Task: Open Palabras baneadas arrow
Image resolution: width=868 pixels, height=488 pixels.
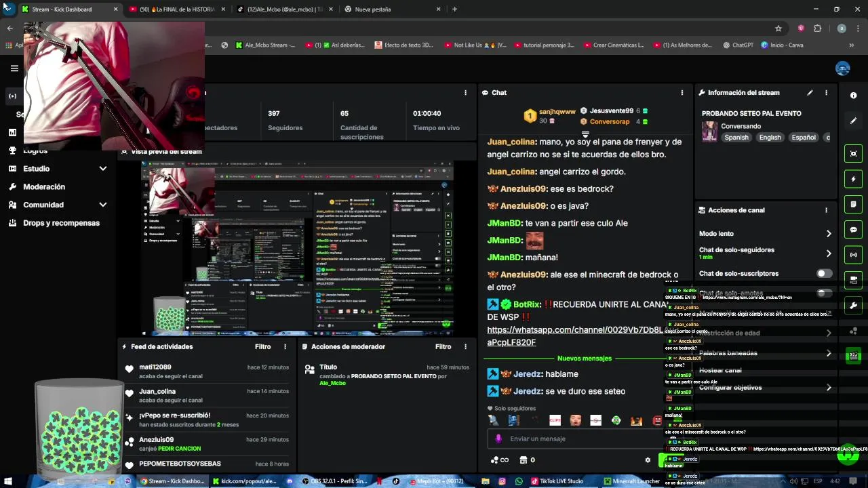Action: [829, 353]
